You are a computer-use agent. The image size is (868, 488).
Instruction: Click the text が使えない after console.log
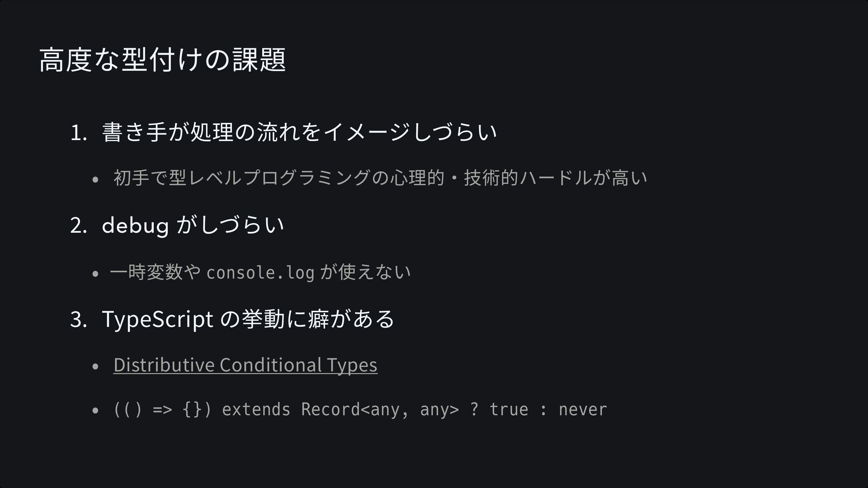365,272
